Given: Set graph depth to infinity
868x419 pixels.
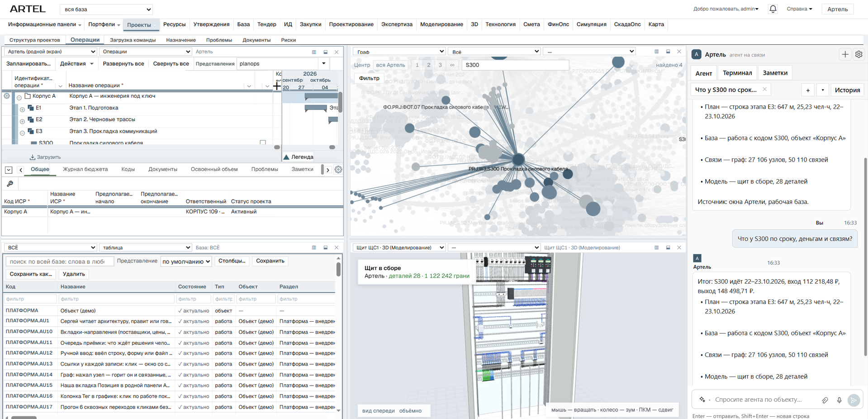Looking at the screenshot, I should (x=452, y=65).
